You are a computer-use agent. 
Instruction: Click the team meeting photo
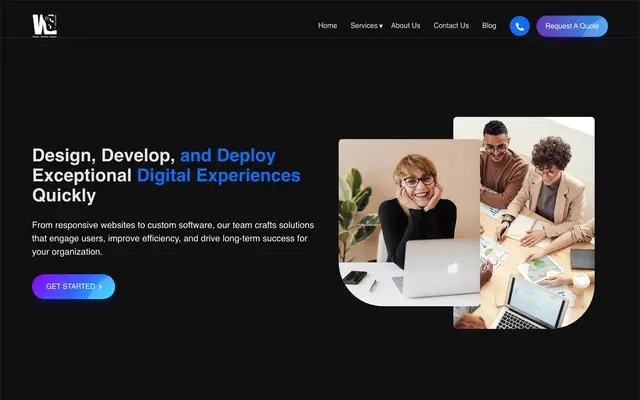pos(538,222)
